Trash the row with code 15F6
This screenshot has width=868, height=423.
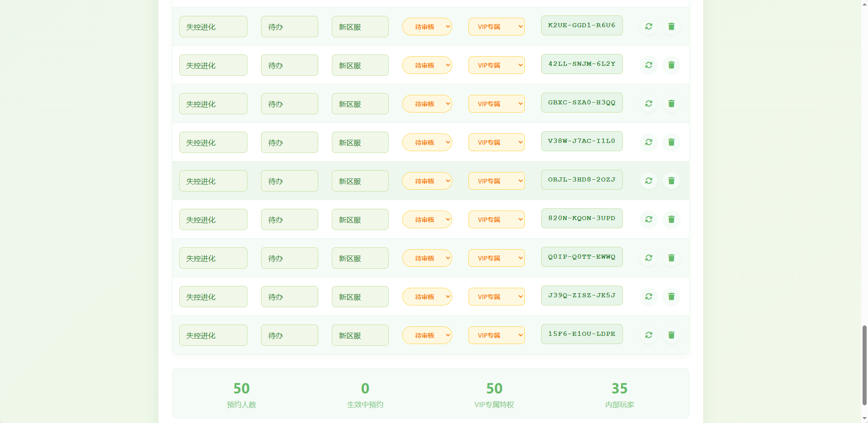click(671, 335)
